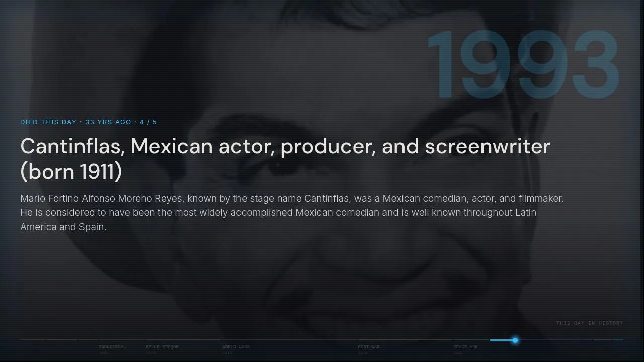Select the World Wars era label

coord(236,347)
